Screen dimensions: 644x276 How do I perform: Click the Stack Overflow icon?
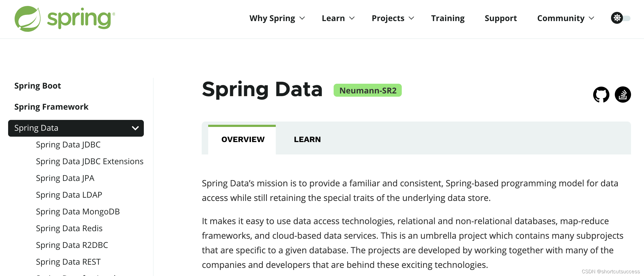[623, 94]
